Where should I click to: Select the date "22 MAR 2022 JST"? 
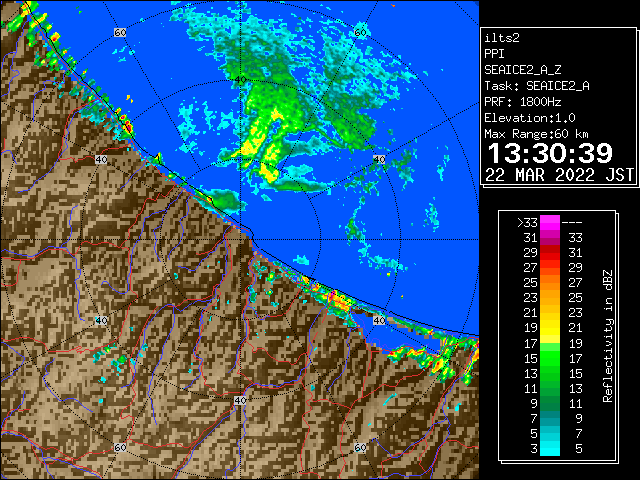coord(559,175)
